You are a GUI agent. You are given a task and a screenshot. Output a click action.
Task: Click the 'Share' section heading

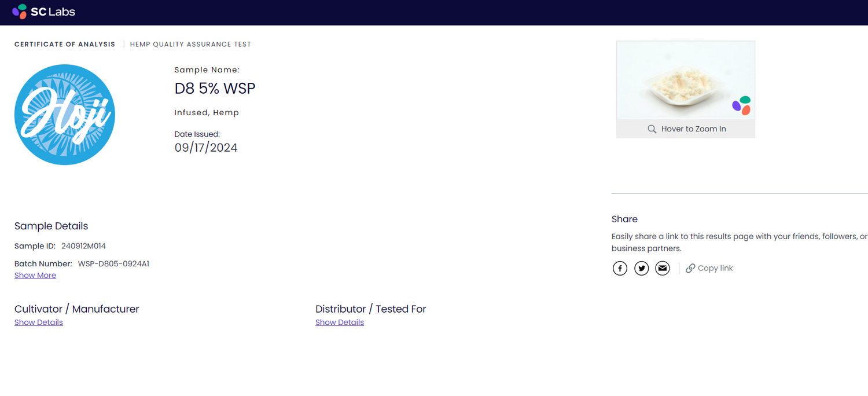[624, 219]
